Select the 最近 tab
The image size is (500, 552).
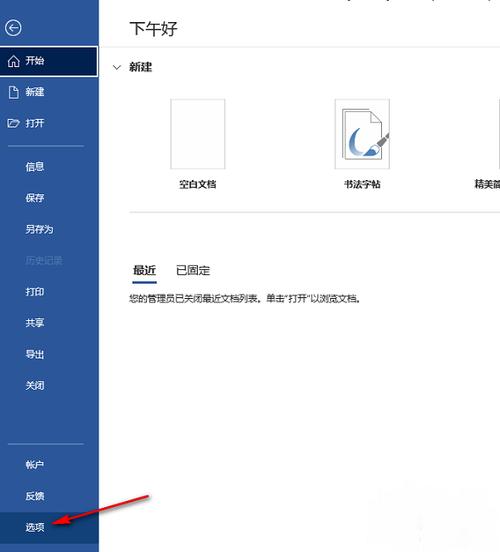pyautogui.click(x=144, y=270)
